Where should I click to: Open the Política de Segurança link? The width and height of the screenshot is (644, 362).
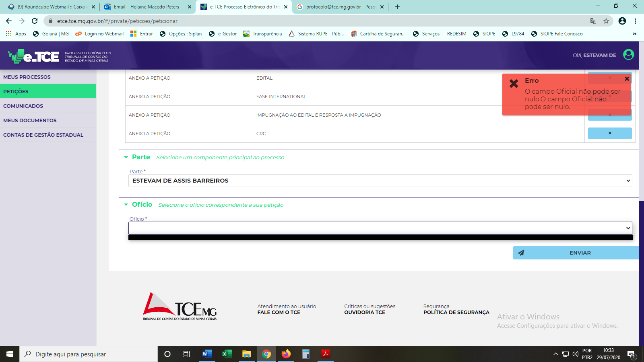456,313
